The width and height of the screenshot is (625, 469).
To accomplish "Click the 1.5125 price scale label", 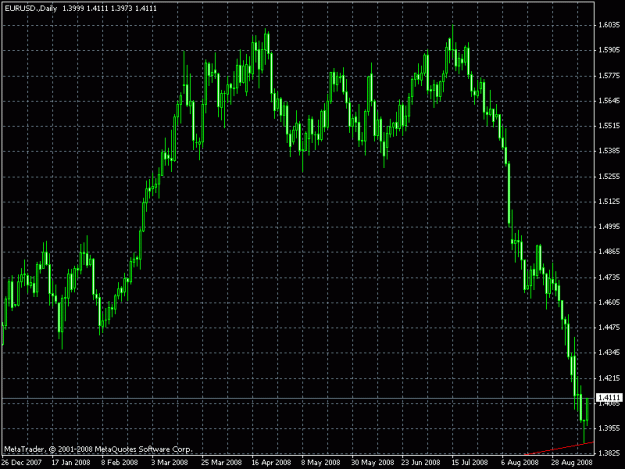I will (609, 202).
